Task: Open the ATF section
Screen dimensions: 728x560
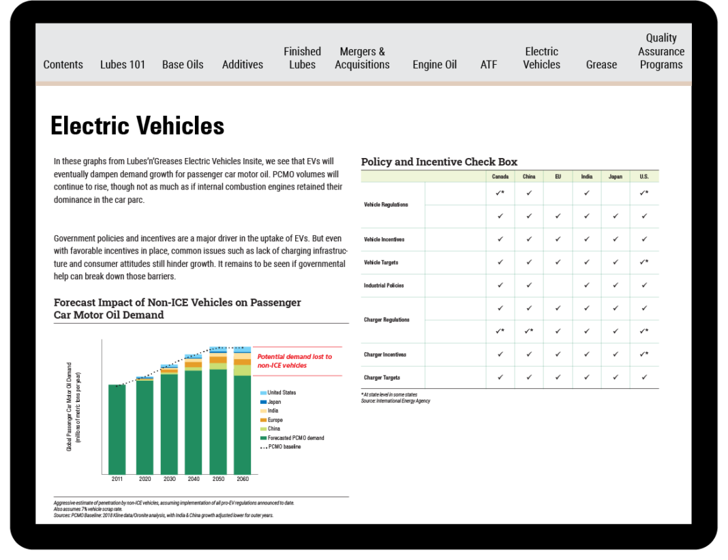Action: pos(489,65)
